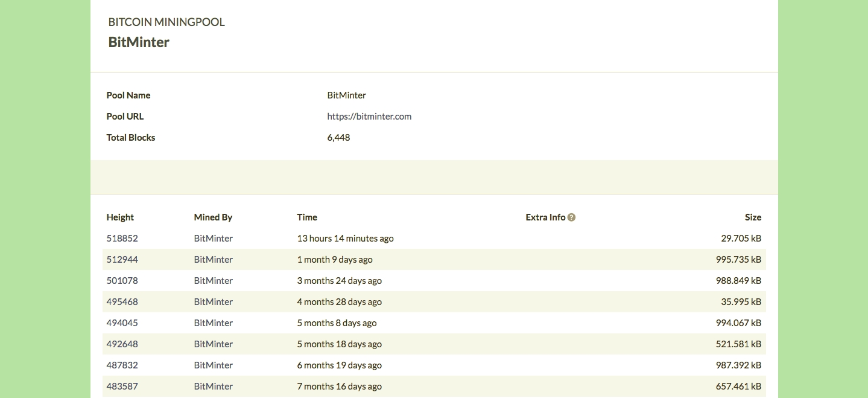Open block height 501078
Screen dimensions: 868x398
pos(122,281)
